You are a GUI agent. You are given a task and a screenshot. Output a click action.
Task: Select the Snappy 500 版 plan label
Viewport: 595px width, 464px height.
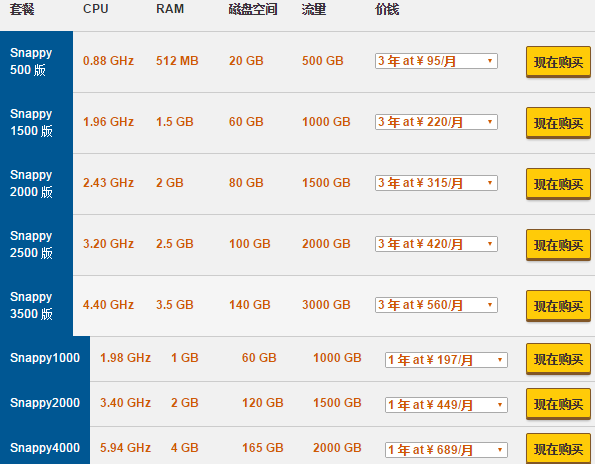tap(36, 61)
